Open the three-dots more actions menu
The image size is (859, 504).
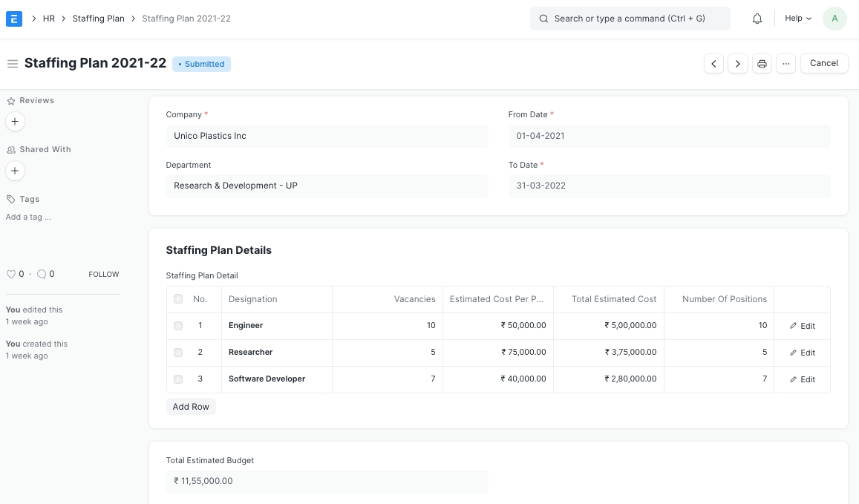point(785,64)
